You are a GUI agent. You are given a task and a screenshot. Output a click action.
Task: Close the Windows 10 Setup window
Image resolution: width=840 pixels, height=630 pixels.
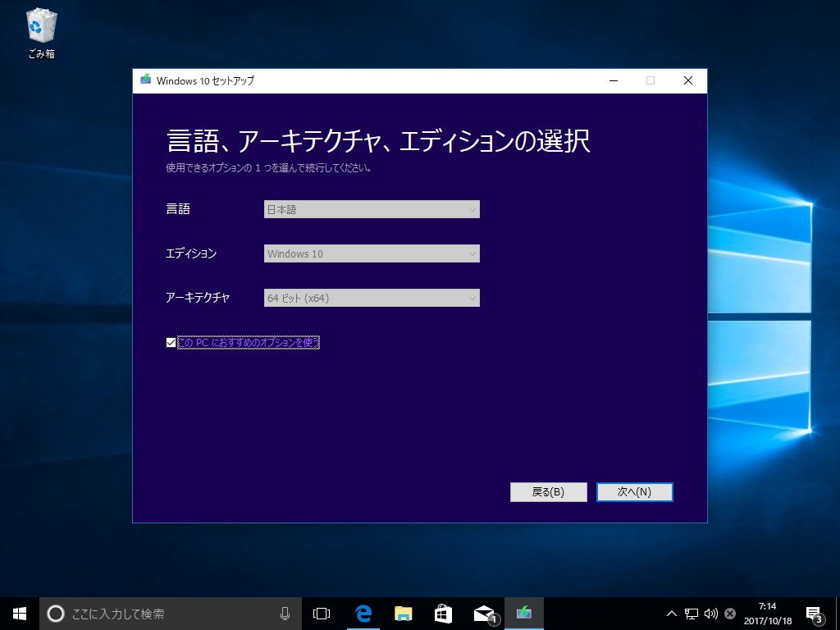click(x=688, y=80)
